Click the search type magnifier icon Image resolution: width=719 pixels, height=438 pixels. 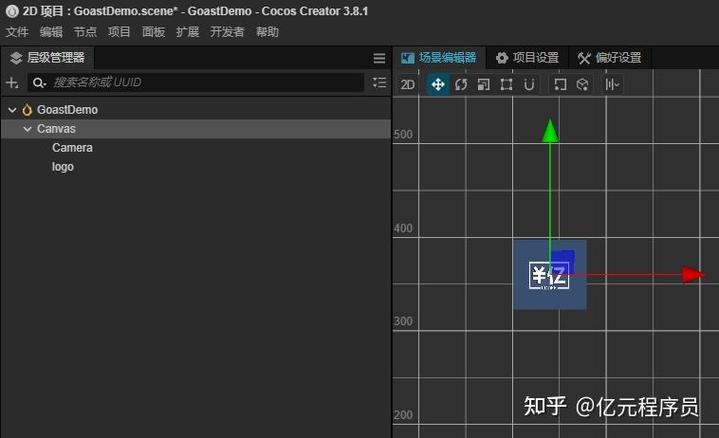pyautogui.click(x=39, y=83)
